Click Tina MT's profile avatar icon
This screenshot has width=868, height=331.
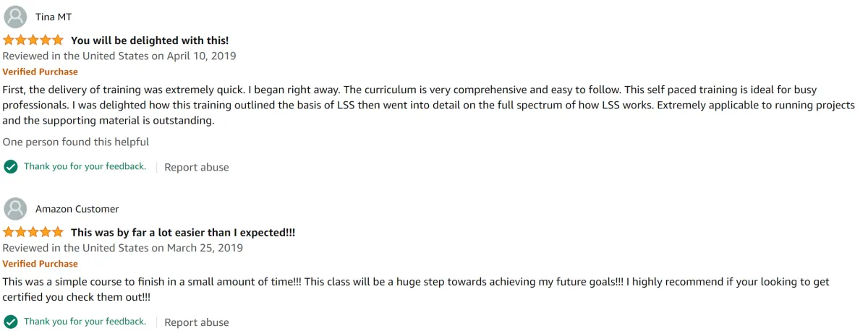tap(15, 17)
